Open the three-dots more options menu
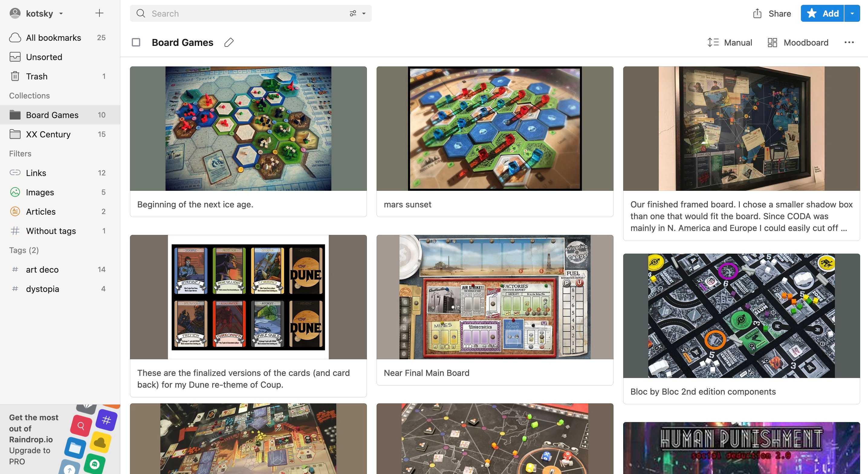 coord(849,42)
